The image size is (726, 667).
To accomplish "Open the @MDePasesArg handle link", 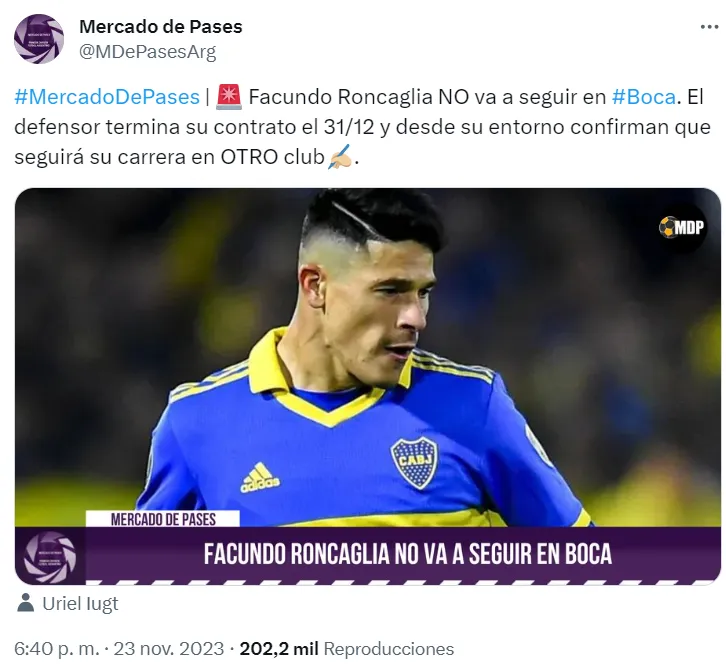I will point(148,52).
